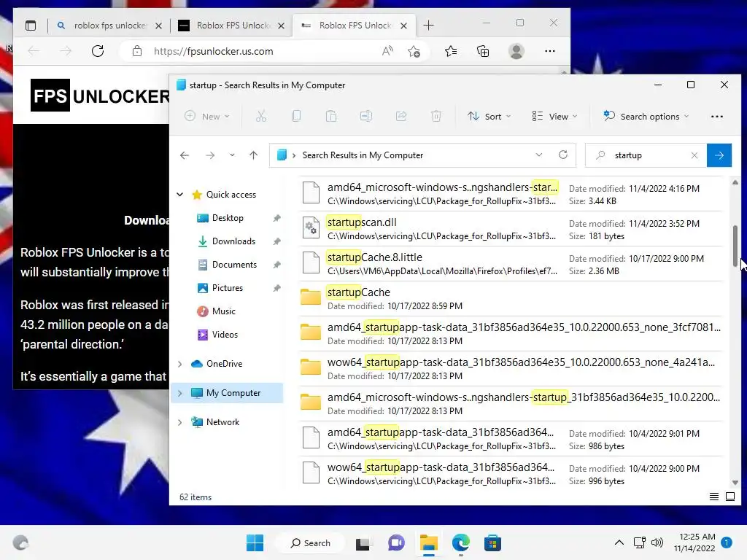
Task: Reload the Edge browser page
Action: click(x=98, y=51)
